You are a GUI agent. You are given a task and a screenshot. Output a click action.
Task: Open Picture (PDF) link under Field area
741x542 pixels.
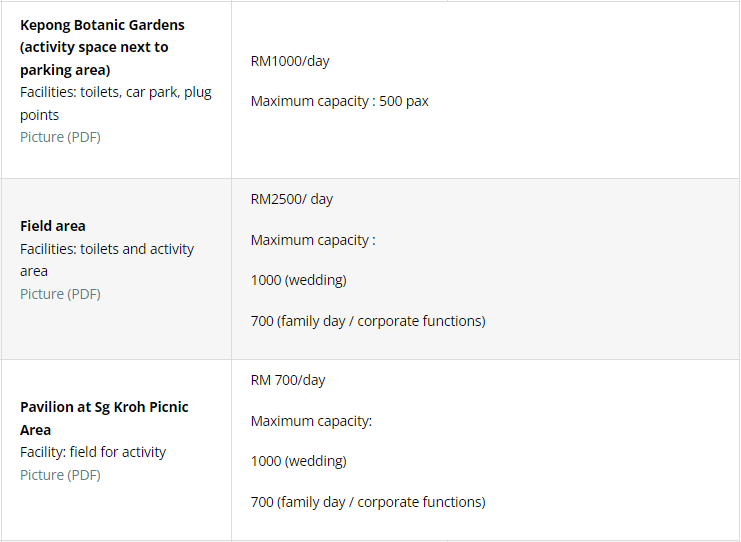pos(60,294)
